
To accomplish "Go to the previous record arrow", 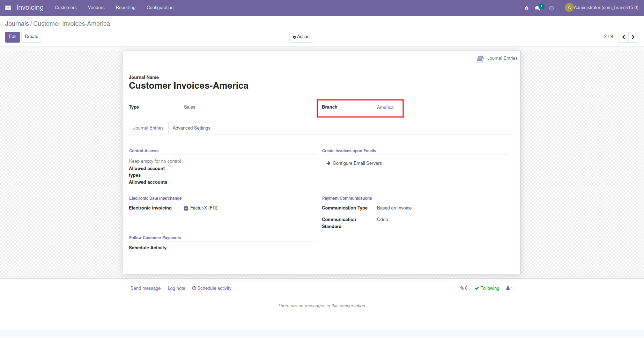I will click(x=623, y=37).
